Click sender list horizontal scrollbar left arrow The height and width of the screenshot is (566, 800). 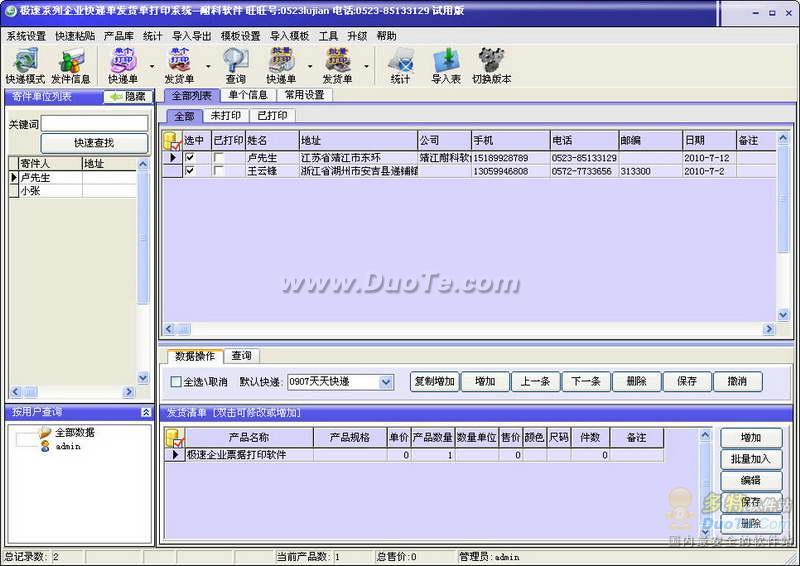[15, 391]
